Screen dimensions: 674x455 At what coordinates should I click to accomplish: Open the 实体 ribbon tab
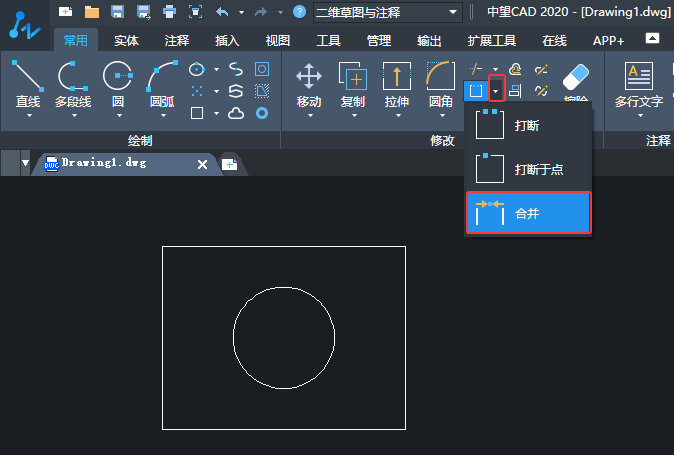tap(126, 40)
